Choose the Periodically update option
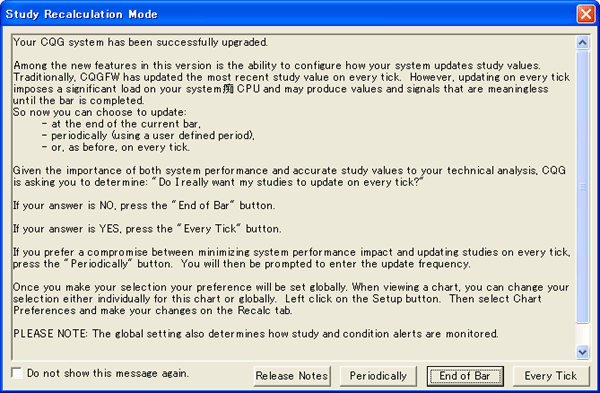Image resolution: width=600 pixels, height=393 pixels. point(378,376)
